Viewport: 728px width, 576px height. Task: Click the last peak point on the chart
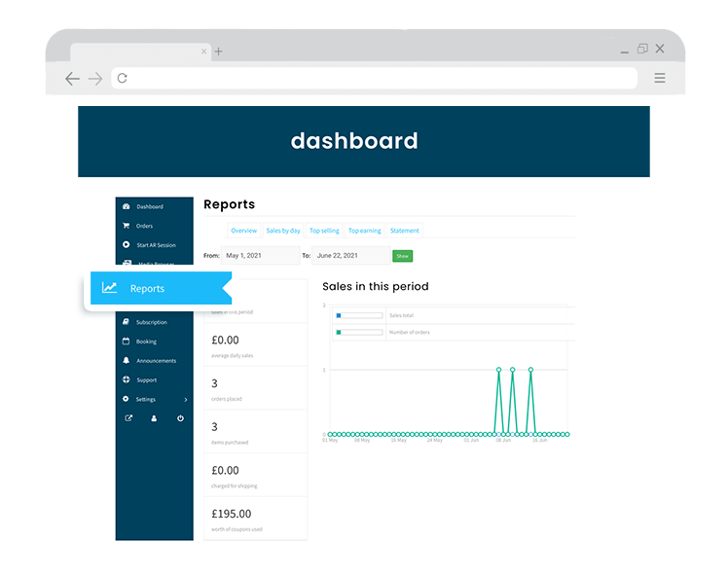530,370
